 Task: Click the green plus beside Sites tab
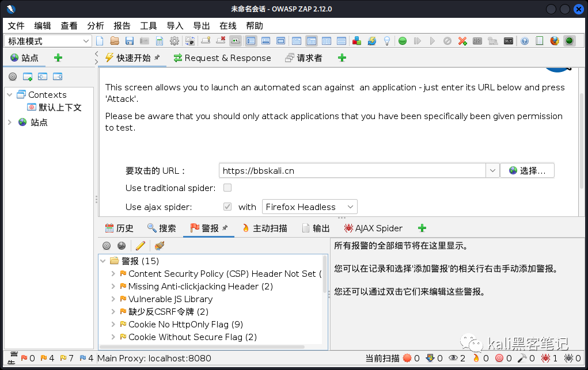pos(58,58)
